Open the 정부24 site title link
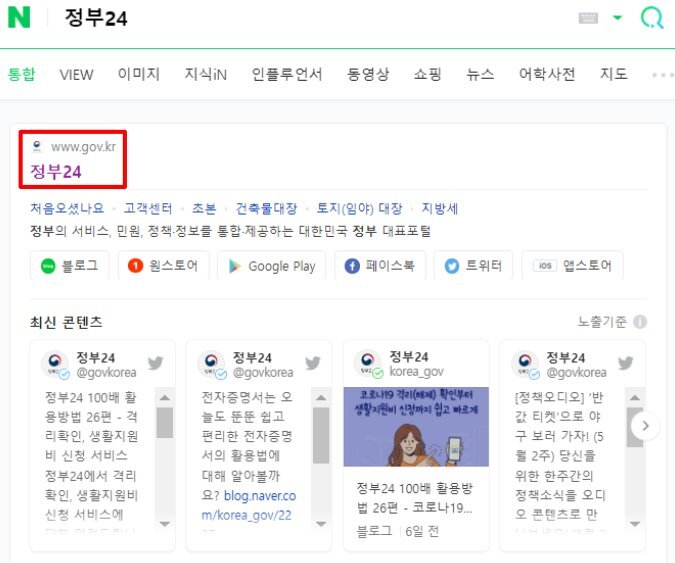675x563 pixels. pos(56,172)
